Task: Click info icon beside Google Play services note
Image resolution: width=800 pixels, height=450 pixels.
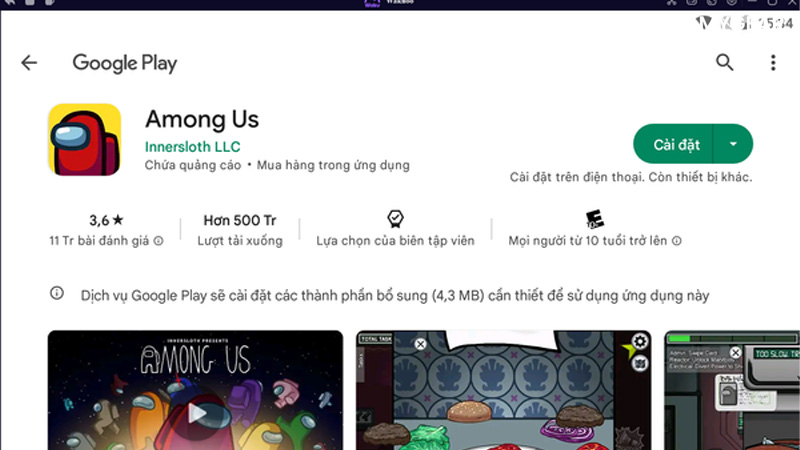Action: (x=57, y=293)
